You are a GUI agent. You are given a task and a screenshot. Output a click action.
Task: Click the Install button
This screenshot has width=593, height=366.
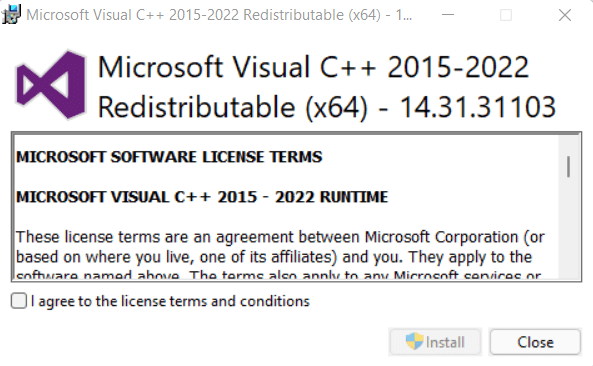(435, 342)
